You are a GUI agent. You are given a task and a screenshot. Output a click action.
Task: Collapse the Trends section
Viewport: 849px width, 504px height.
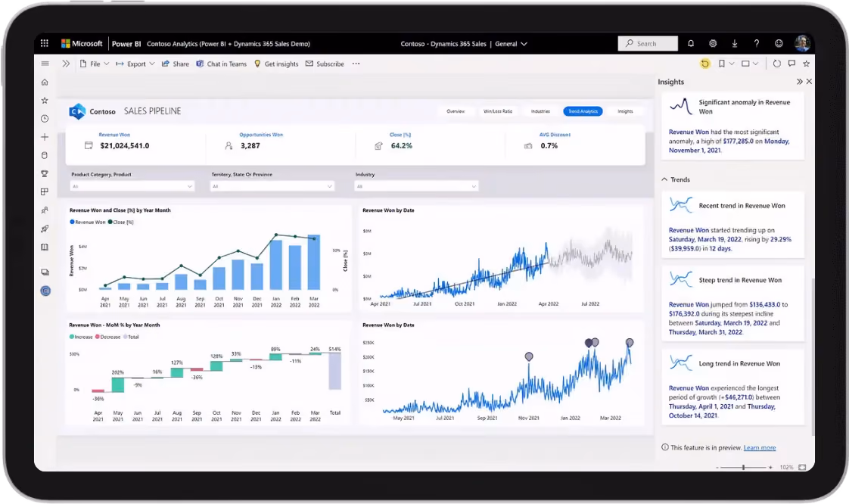click(664, 179)
